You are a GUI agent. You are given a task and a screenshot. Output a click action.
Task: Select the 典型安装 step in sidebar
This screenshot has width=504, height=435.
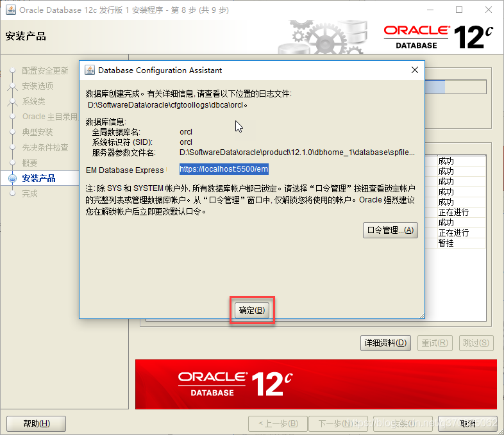[37, 132]
